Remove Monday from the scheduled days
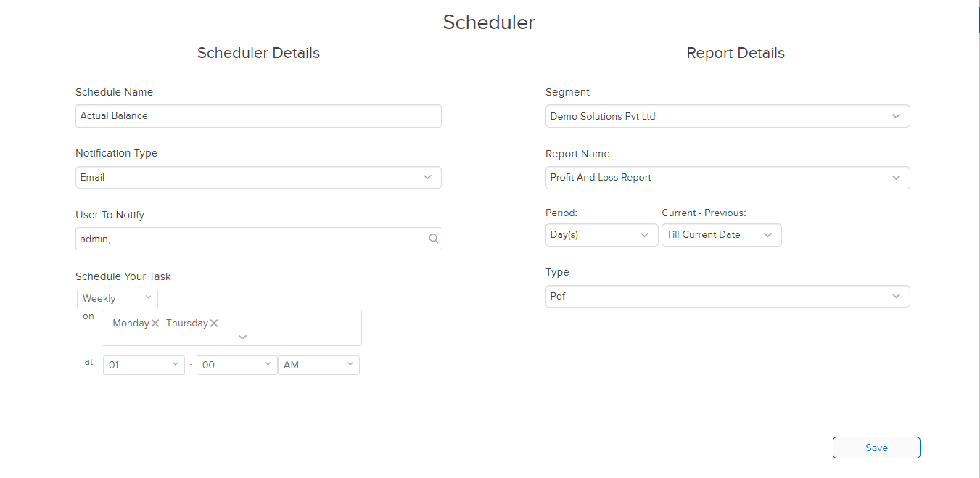Viewport: 980px width, 478px height. (155, 323)
